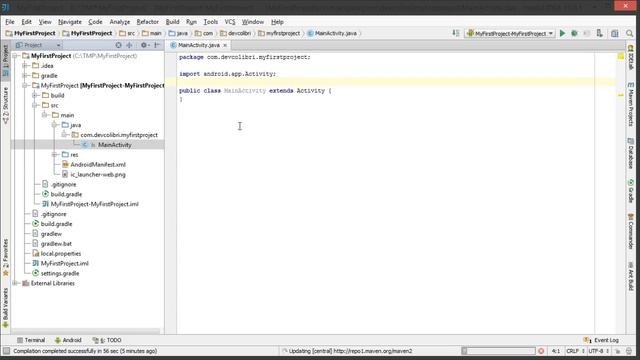Open the 6: TODO tool window

coord(107,340)
